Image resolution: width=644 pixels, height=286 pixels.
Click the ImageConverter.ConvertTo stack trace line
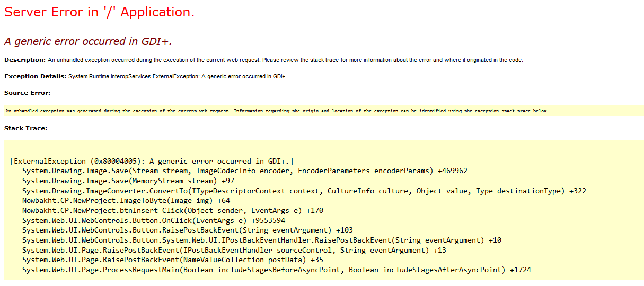coord(304,191)
